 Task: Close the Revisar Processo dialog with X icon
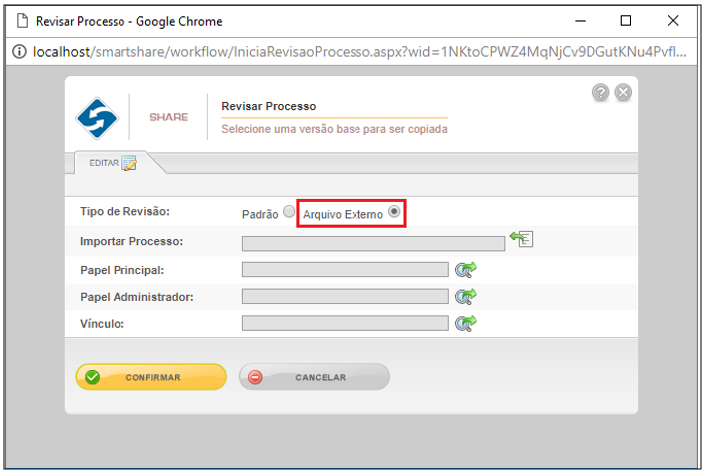623,92
